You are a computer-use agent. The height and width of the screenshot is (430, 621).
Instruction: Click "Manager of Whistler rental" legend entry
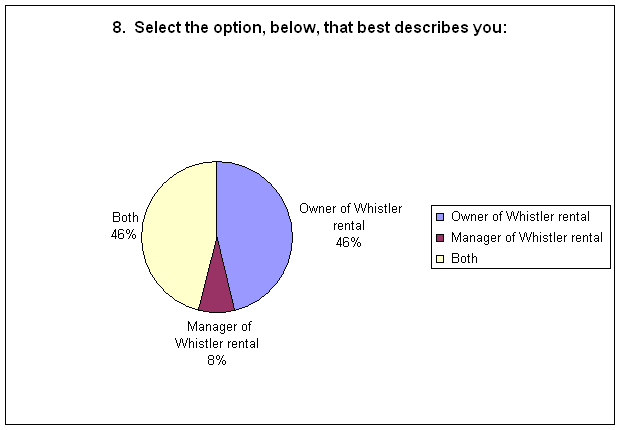[527, 238]
